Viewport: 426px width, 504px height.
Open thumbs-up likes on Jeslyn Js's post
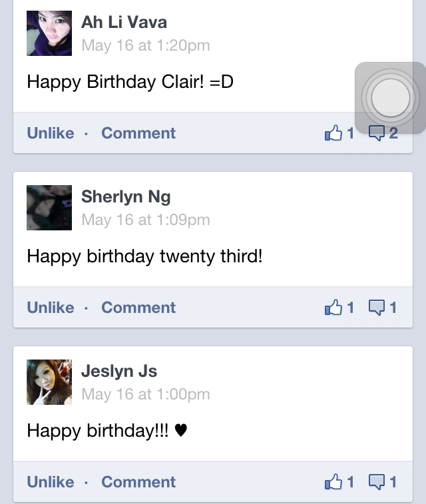click(x=339, y=482)
